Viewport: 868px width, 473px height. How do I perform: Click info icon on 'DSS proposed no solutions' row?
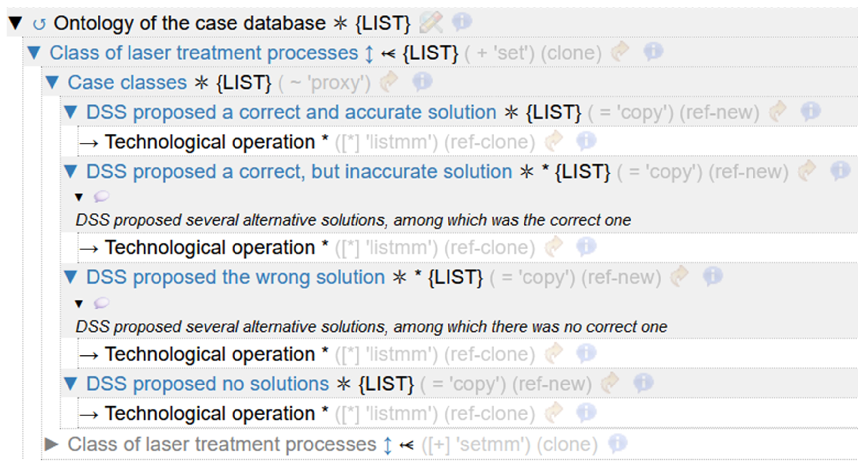(x=643, y=383)
